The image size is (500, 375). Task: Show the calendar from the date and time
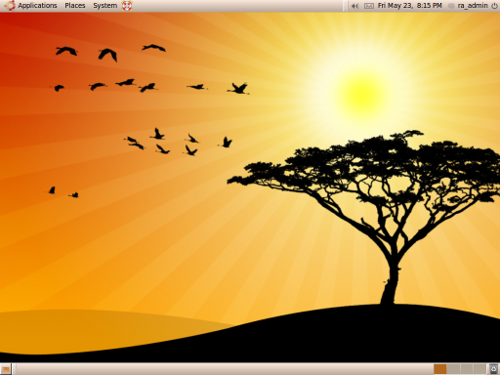coord(410,6)
